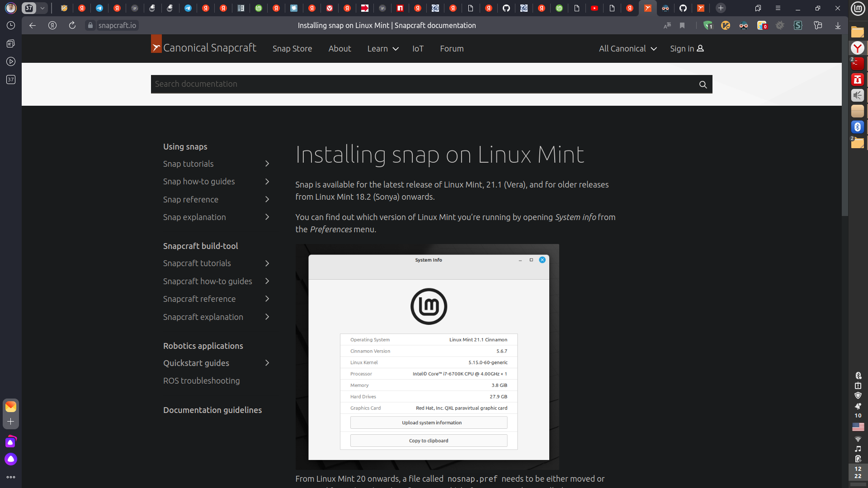This screenshot has height=488, width=868.
Task: Open the extensions puzzle icon with the 0 badge
Action: [x=763, y=26]
